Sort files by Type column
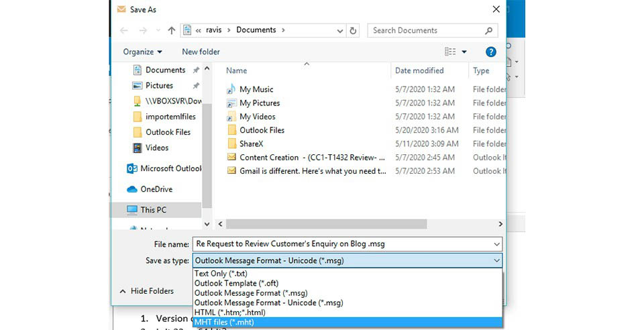Viewport: 644px width, 330px height. tap(481, 70)
